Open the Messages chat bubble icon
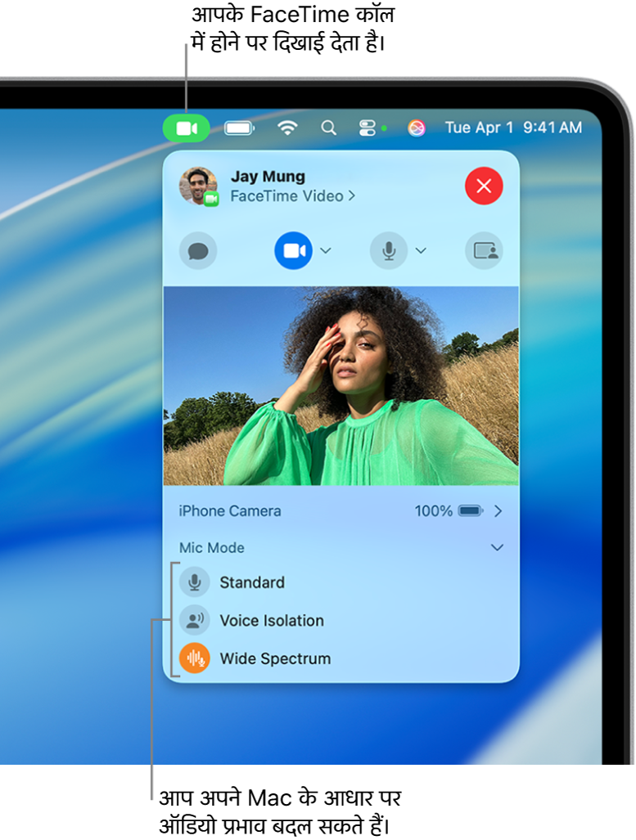This screenshot has width=636, height=840. 198,250
